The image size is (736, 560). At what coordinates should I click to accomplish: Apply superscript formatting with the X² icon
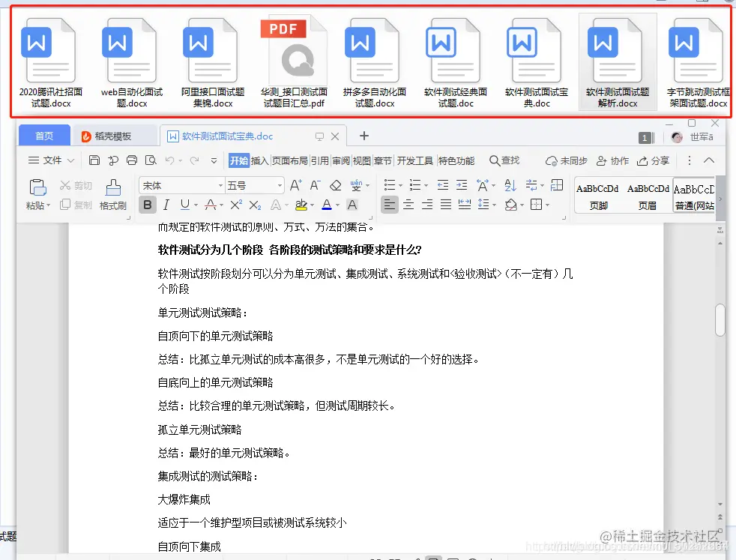click(x=237, y=204)
